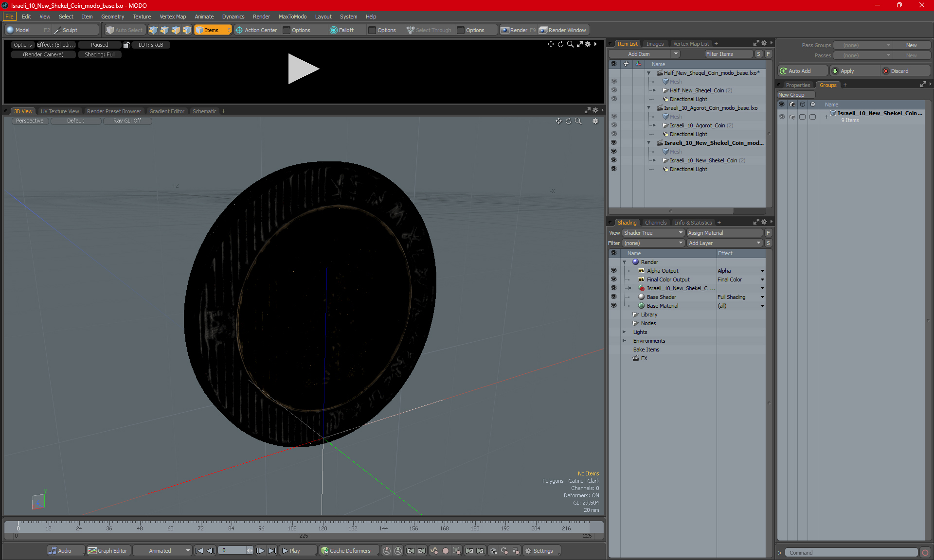Expand the Lights tree in Shader Tree
This screenshot has height=560, width=934.
coord(624,332)
